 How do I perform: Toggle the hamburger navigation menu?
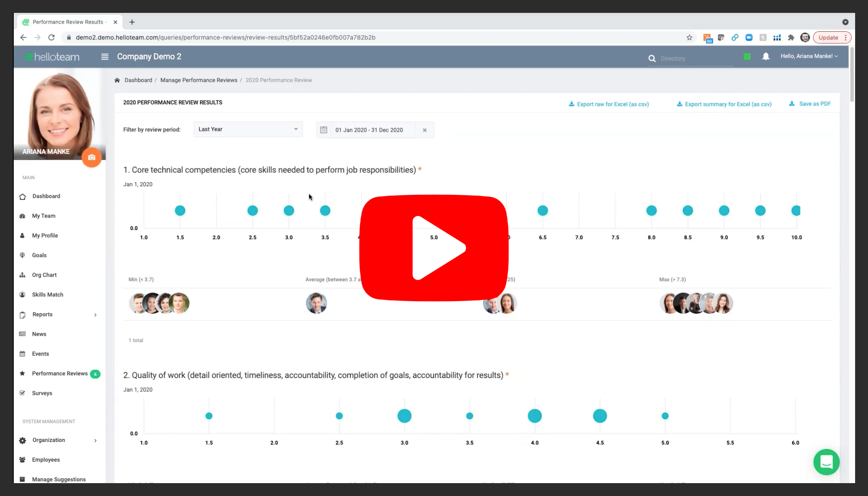point(104,56)
